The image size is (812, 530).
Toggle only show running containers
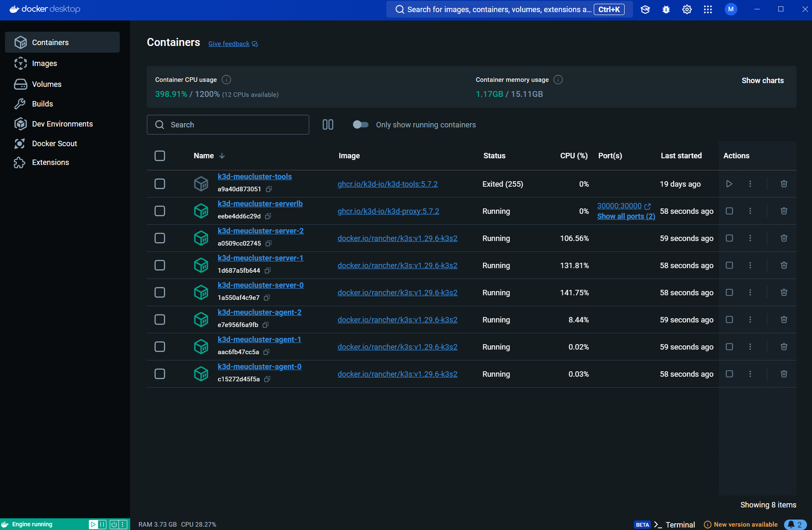pyautogui.click(x=361, y=124)
